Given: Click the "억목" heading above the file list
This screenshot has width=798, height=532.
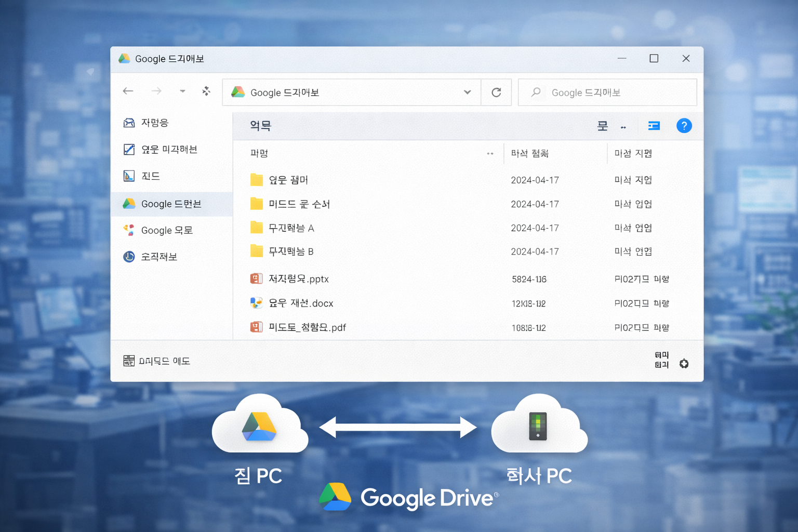Looking at the screenshot, I should 260,126.
